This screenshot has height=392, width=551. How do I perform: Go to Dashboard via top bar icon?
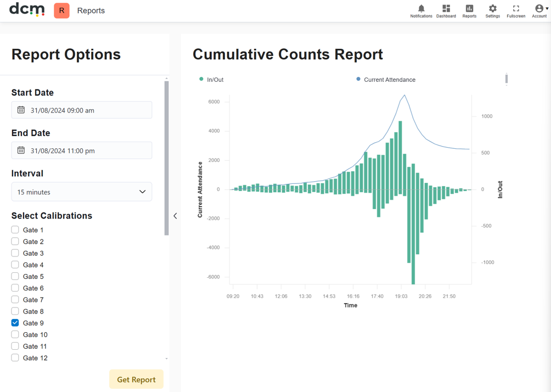446,8
